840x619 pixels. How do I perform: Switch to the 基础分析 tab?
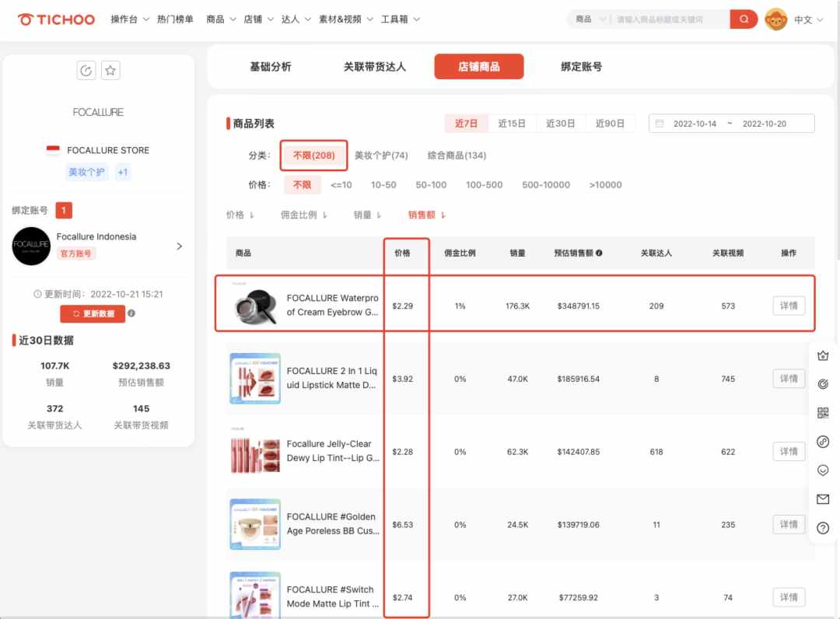click(271, 66)
